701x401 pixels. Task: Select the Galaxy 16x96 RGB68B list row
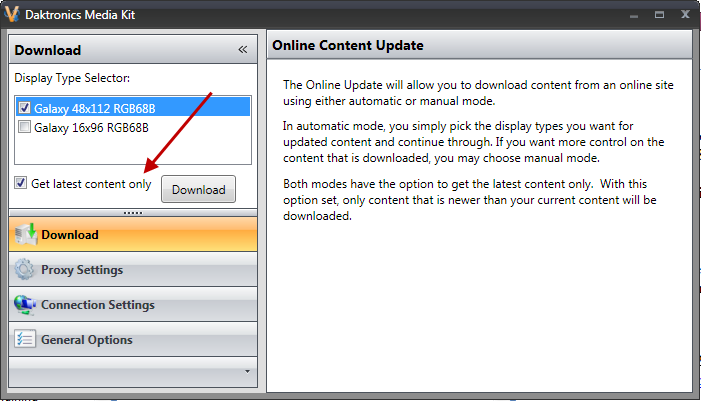coord(91,128)
